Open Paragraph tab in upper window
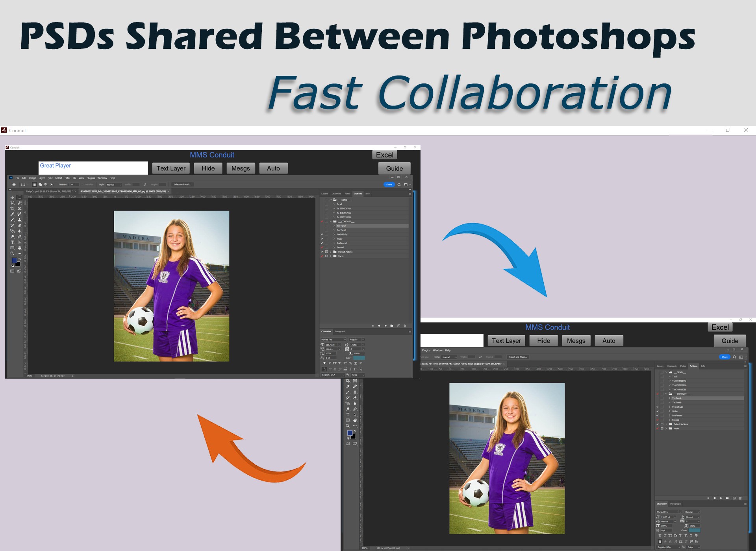This screenshot has height=551, width=756. point(340,331)
